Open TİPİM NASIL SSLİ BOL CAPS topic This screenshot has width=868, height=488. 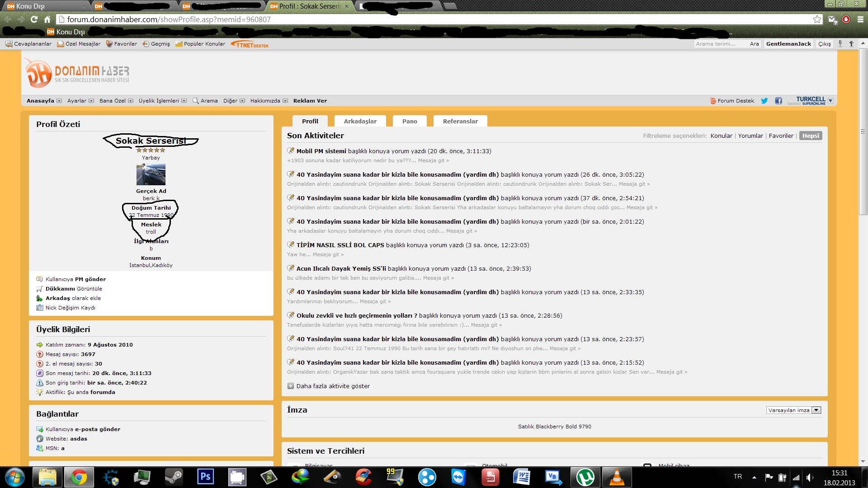[340, 245]
